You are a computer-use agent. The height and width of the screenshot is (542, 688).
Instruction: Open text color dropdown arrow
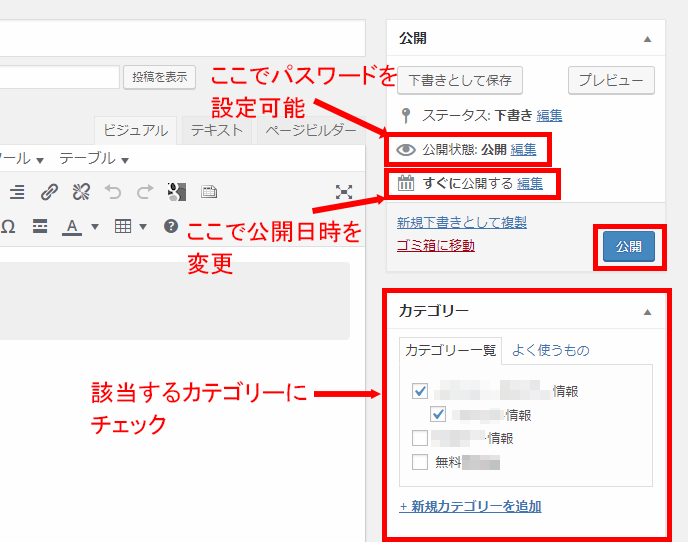click(95, 227)
